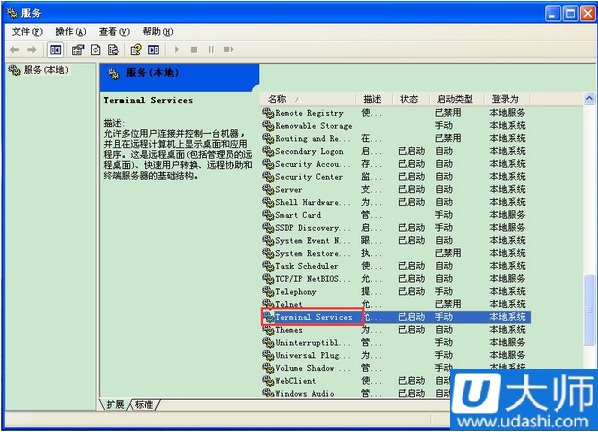Click the scrollbar up arrow
This screenshot has width=598, height=432.
point(589,99)
